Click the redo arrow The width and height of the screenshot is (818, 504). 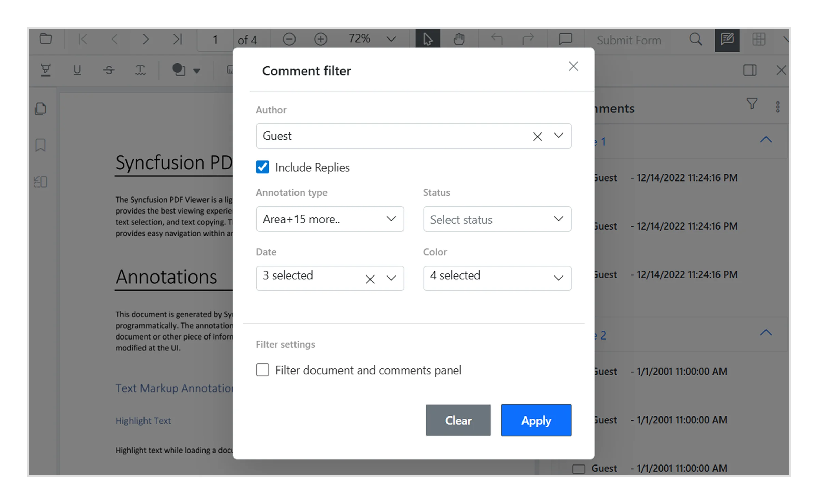(528, 39)
